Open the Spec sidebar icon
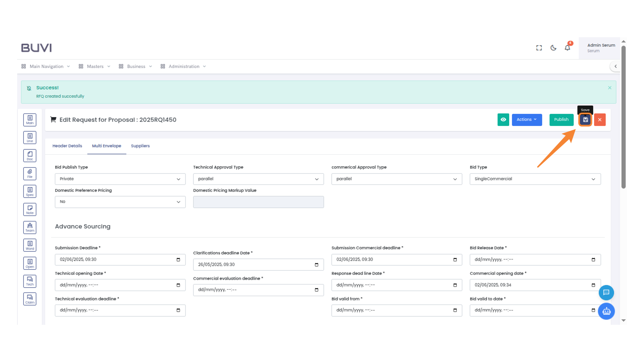Image resolution: width=644 pixels, height=362 pixels. [30, 191]
